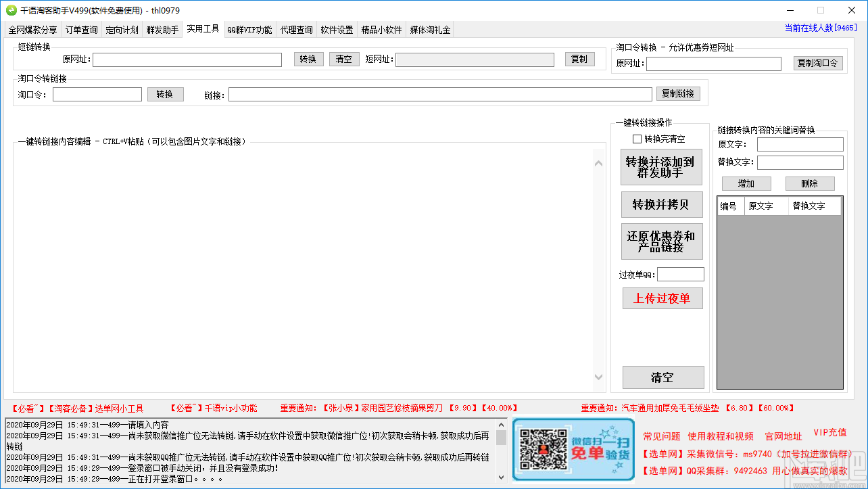The height and width of the screenshot is (489, 868).
Task: Click the 转换 button next to 淘口令
Action: pos(165,94)
